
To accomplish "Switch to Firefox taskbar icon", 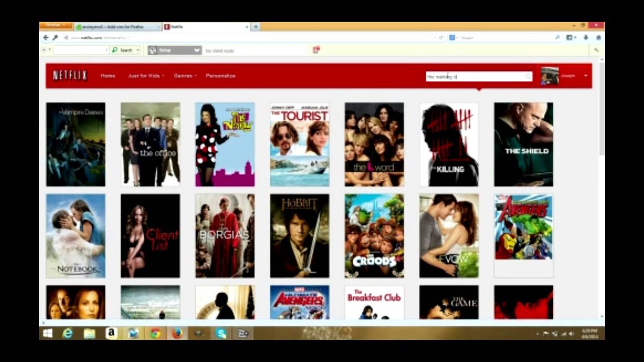I will coord(177,333).
